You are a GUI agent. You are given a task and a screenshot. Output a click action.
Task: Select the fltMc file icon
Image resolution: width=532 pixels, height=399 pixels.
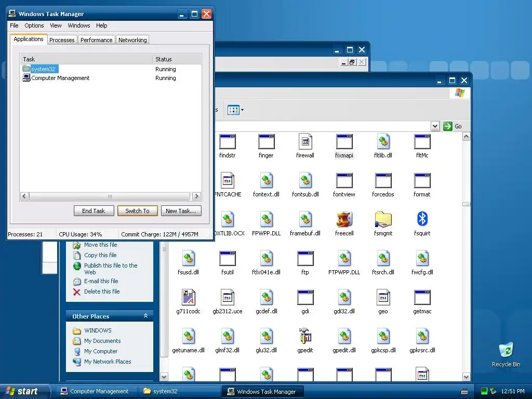tap(422, 142)
